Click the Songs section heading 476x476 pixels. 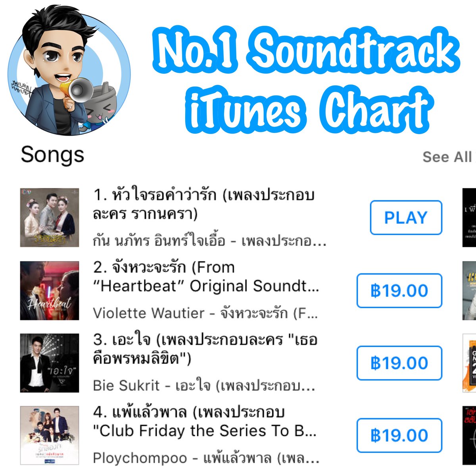click(x=52, y=154)
